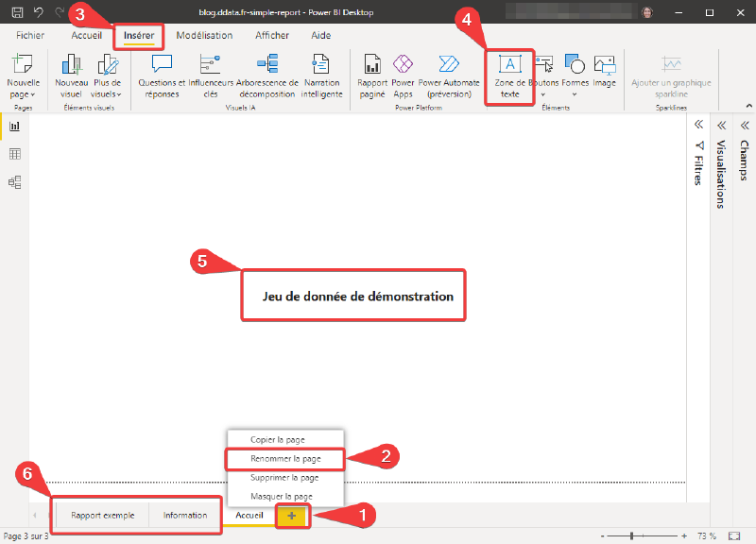The height and width of the screenshot is (544, 756).
Task: Switch to Accueil ribbon tab
Action: [86, 35]
